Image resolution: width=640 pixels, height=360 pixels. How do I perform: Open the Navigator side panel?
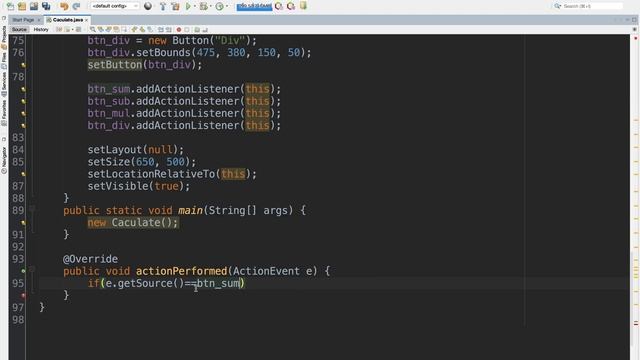tap(4, 160)
